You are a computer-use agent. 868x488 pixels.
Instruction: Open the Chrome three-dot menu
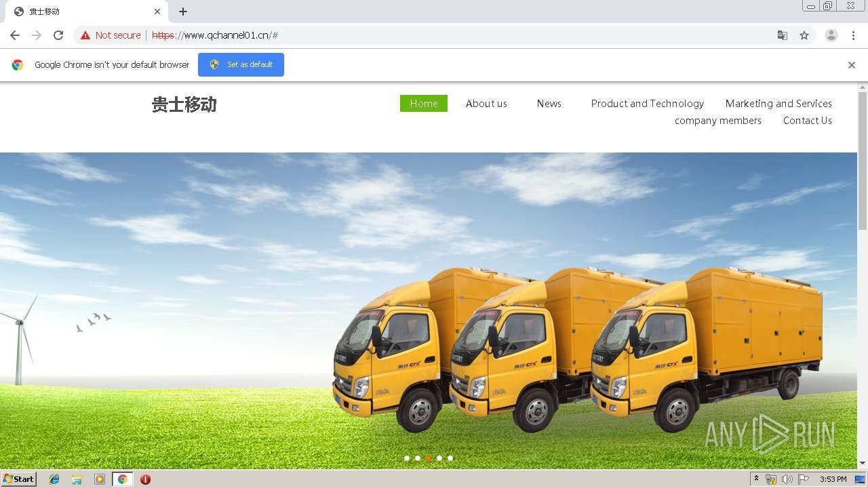click(x=853, y=35)
